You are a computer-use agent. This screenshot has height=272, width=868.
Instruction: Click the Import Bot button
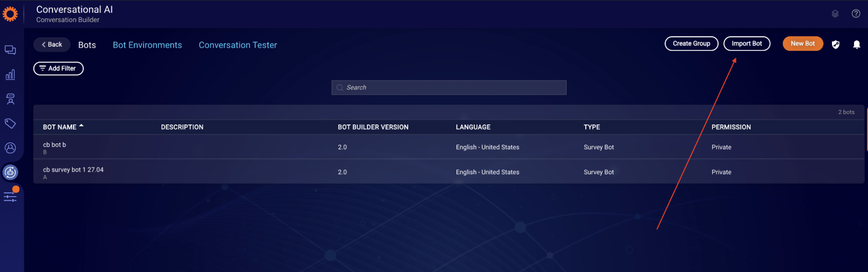point(747,43)
